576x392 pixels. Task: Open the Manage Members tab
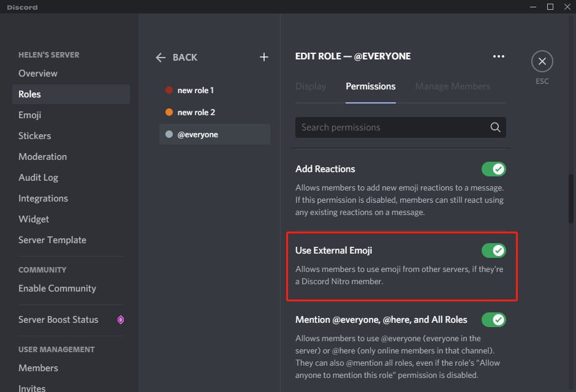click(x=452, y=86)
